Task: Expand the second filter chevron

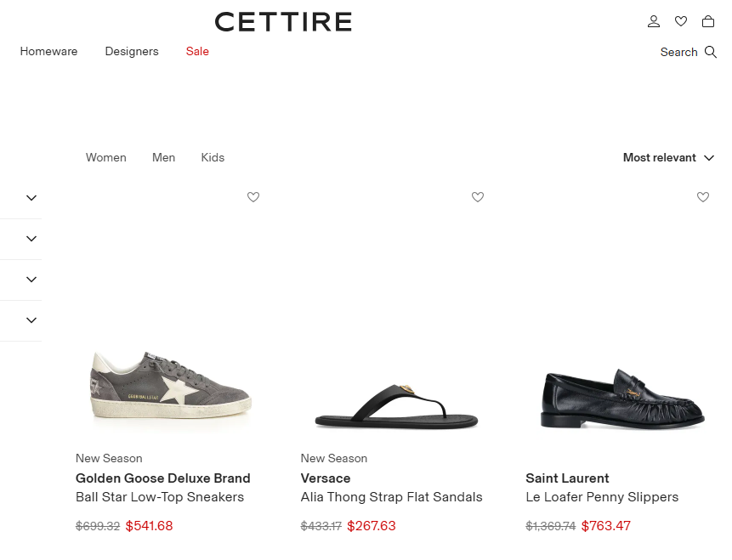Action: coord(31,239)
